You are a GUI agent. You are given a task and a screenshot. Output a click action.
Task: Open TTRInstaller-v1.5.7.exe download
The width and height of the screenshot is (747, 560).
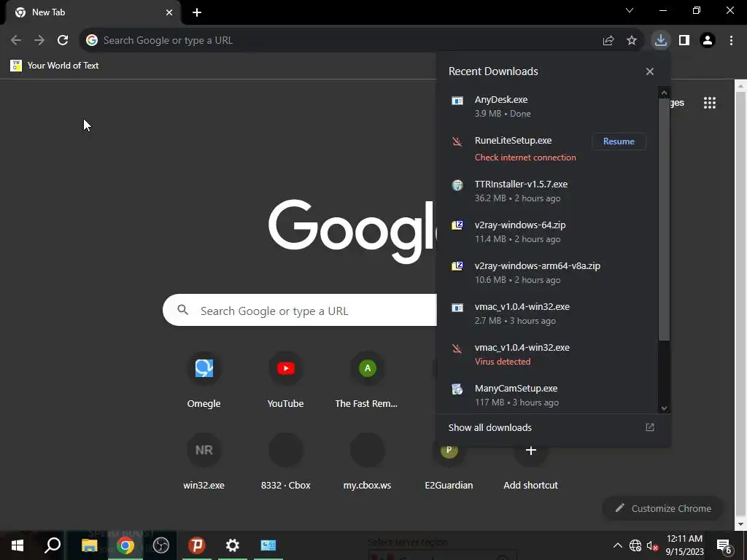[x=548, y=191]
